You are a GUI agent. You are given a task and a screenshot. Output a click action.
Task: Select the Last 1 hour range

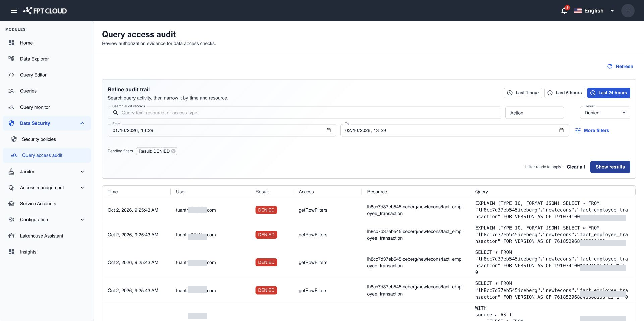pyautogui.click(x=523, y=93)
